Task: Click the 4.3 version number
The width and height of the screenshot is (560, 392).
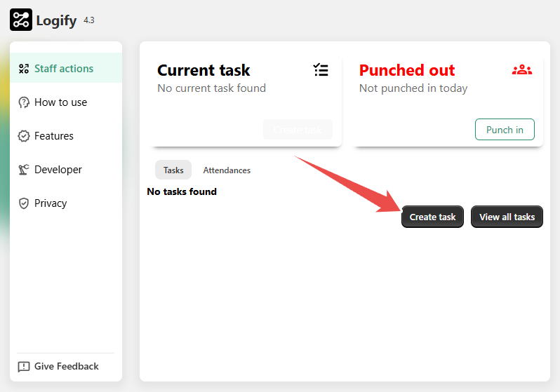Action: [x=89, y=20]
